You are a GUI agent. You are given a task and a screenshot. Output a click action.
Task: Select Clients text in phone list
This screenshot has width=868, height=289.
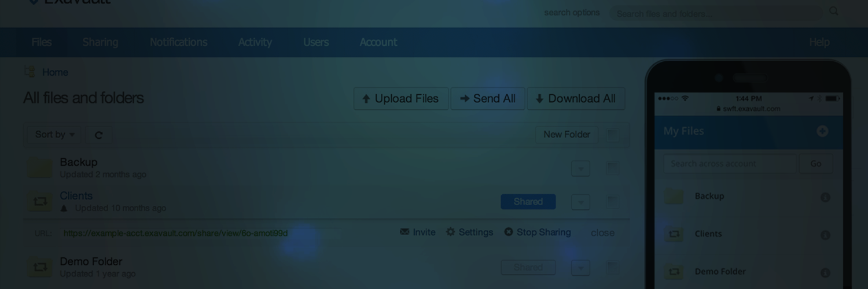coord(708,234)
